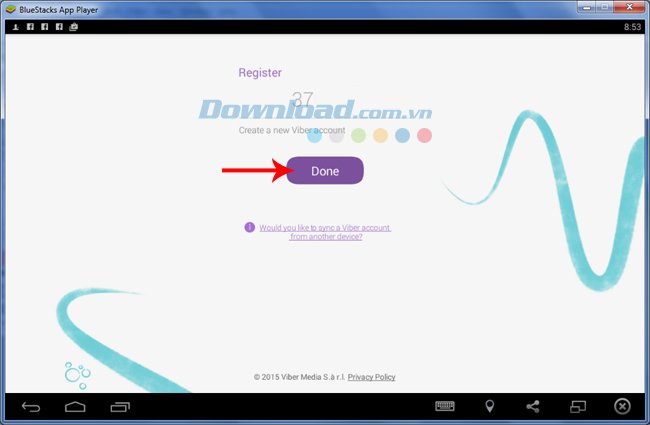Show the on-screen keyboard icon
Screen dimensions: 650x425
[445, 406]
